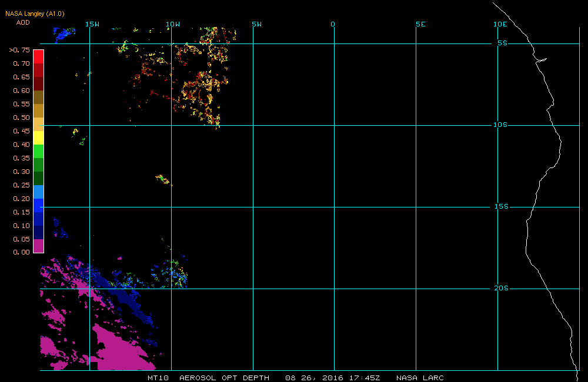The image size is (588, 382).
Task: Click the 'NASA LARC' footer text
Action: [x=420, y=378]
